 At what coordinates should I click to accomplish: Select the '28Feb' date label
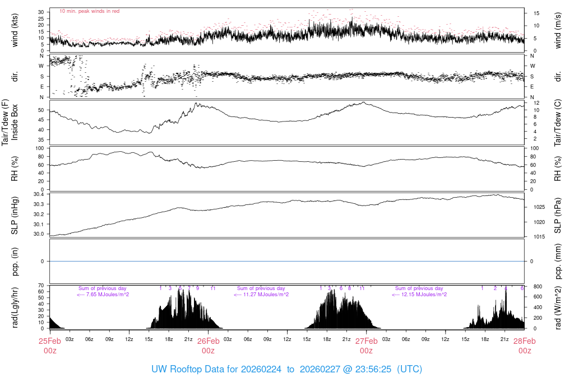tap(525, 341)
